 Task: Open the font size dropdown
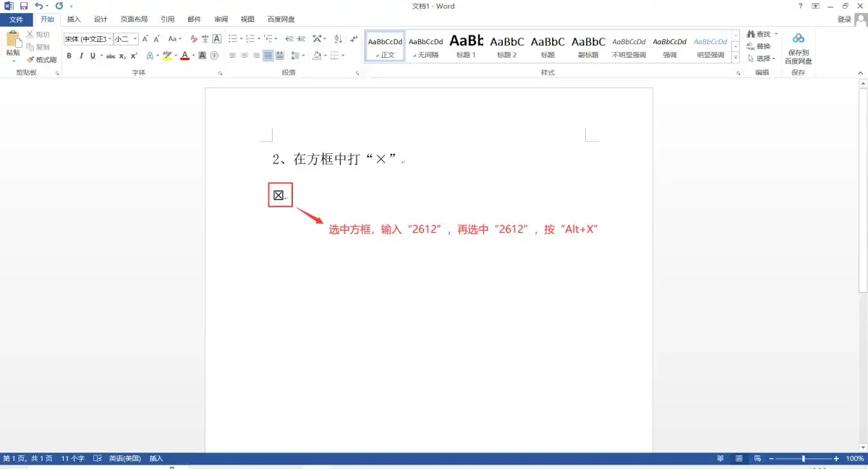[134, 38]
